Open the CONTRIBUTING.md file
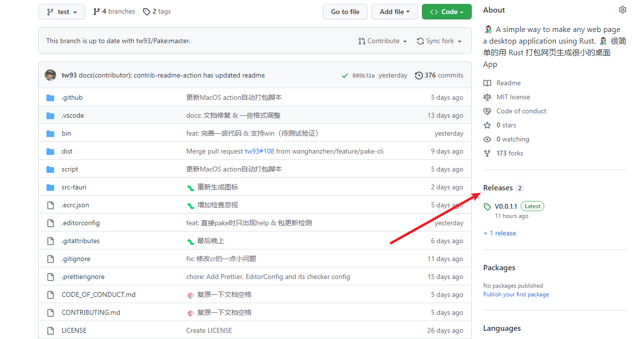The height and width of the screenshot is (339, 644). (91, 313)
